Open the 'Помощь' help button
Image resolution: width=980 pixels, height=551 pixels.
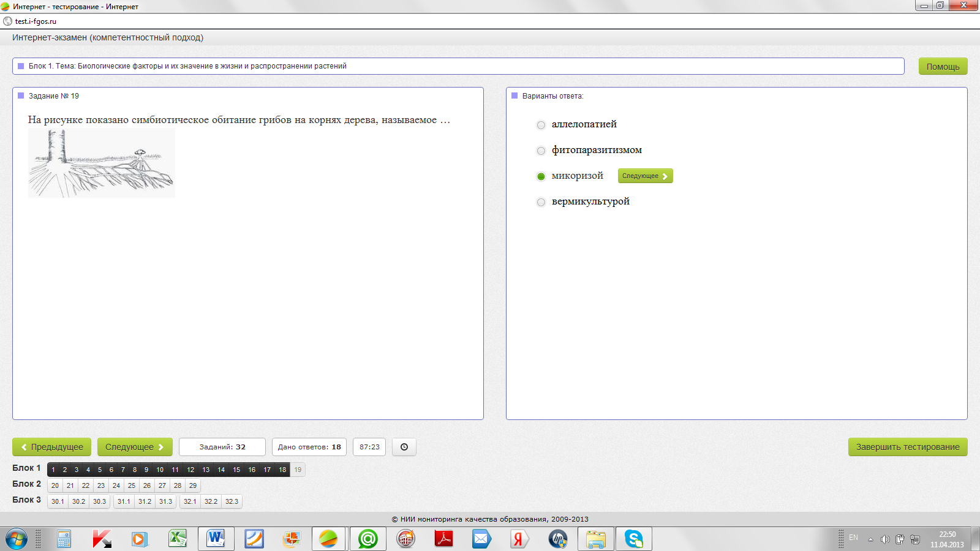click(943, 66)
